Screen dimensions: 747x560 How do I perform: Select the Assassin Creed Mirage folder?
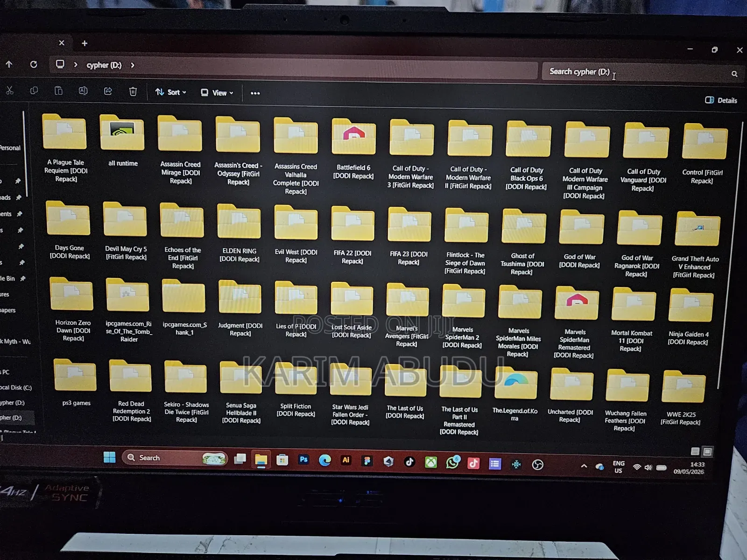click(x=180, y=150)
